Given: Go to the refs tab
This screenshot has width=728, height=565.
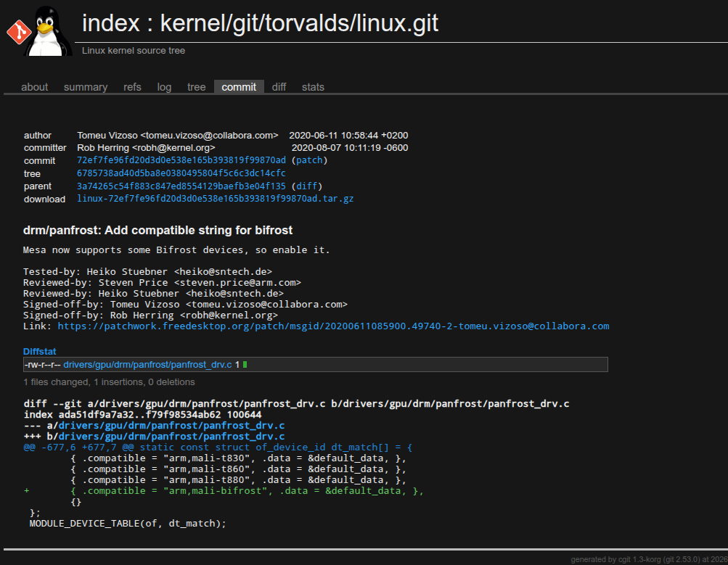Looking at the screenshot, I should pos(132,87).
